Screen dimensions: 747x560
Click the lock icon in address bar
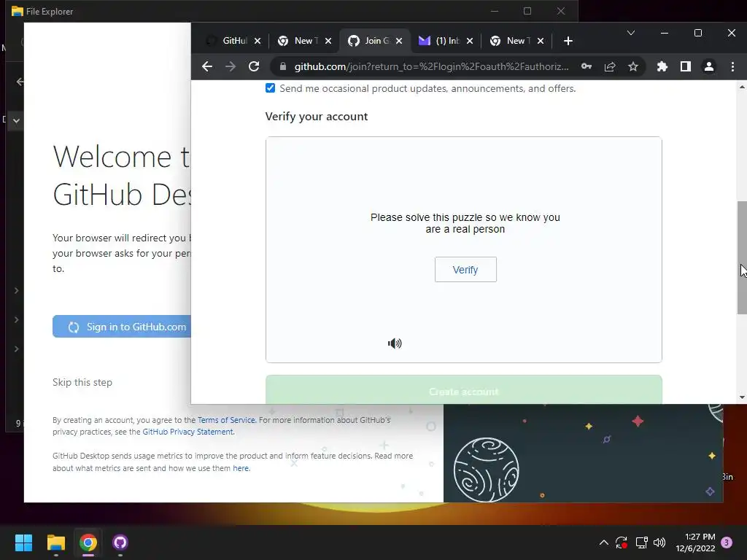pyautogui.click(x=282, y=66)
